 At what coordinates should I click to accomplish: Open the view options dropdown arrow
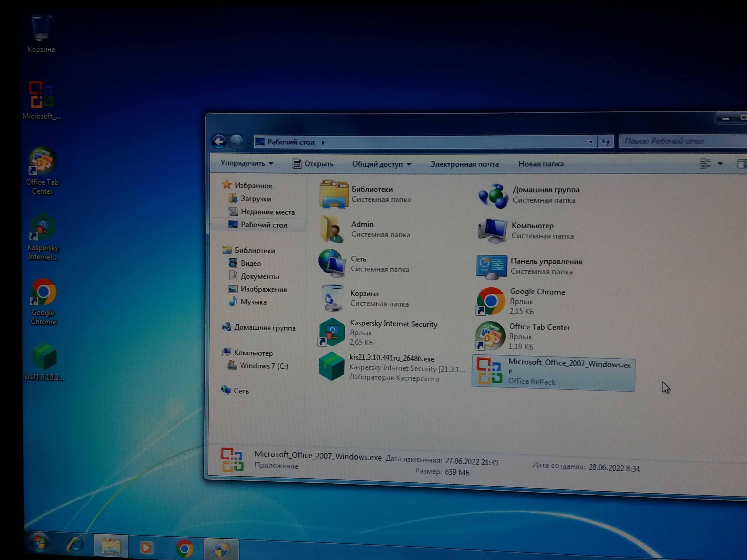(x=720, y=164)
